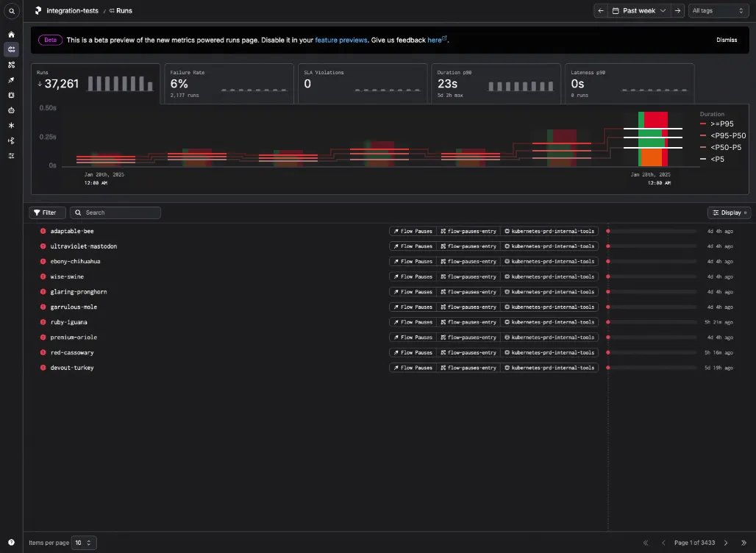Open the settings sliders icon in sidebar
The image size is (756, 553).
tap(12, 156)
